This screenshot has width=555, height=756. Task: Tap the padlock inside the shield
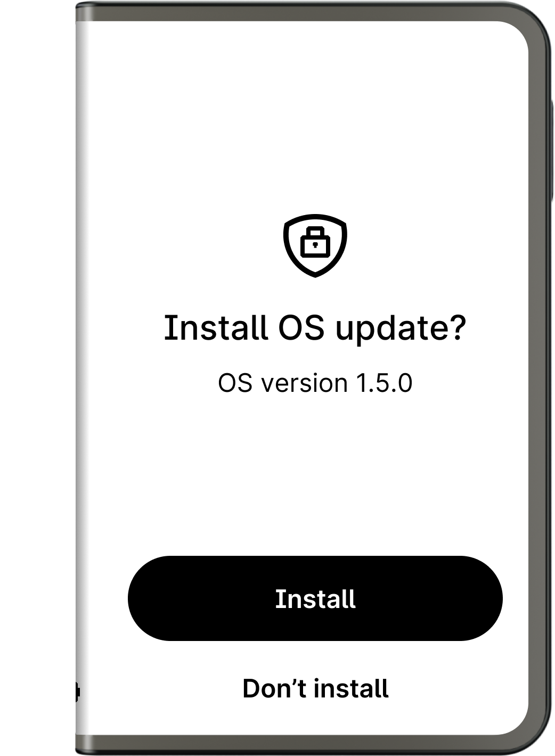click(315, 242)
